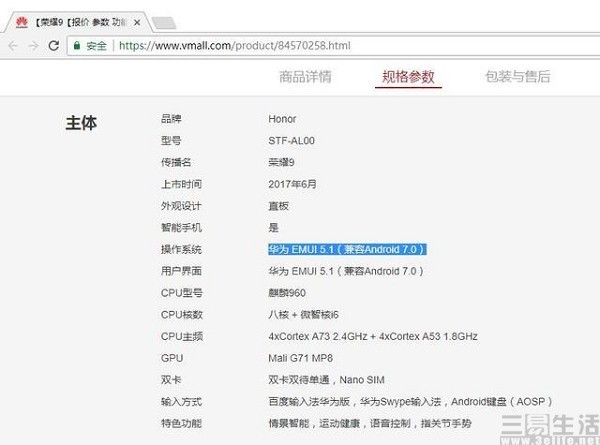
Task: Click the 直板 value
Action: point(278,206)
